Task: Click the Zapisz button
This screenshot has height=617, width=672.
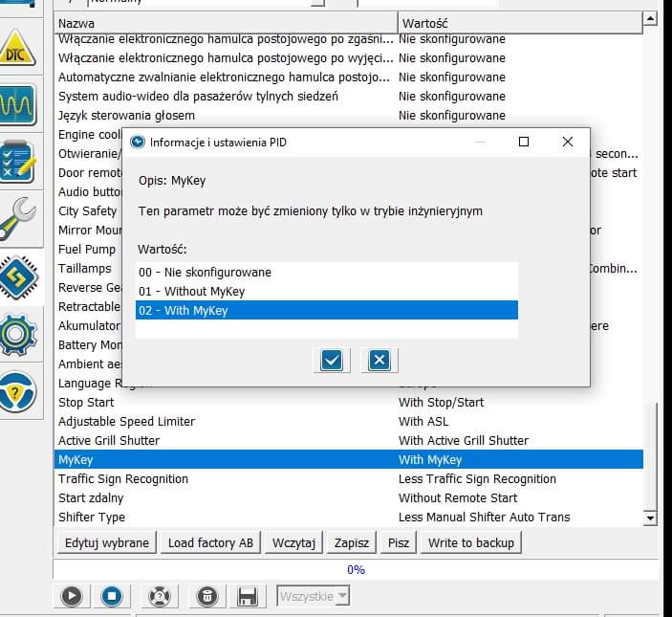Action: (352, 542)
